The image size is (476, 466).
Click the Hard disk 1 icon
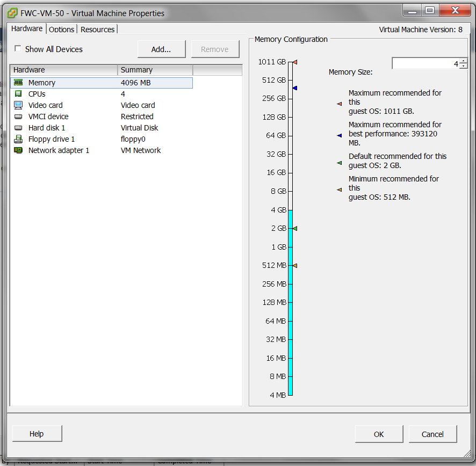[x=18, y=128]
